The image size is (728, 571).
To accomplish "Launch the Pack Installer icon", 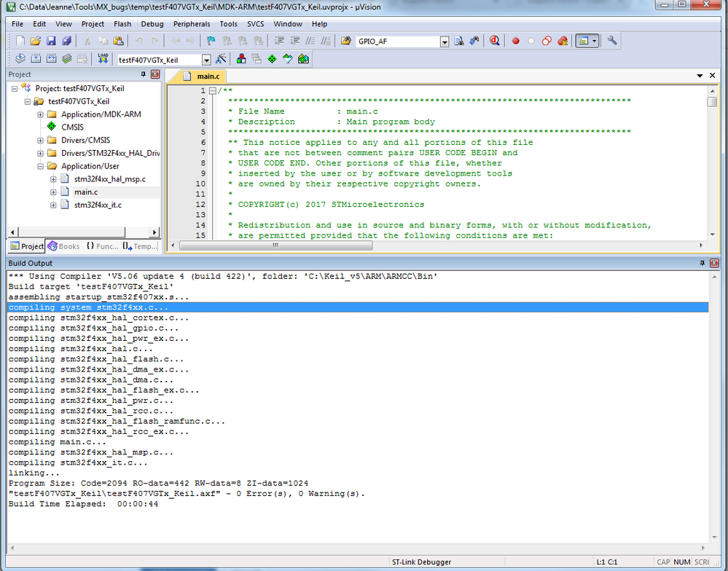I will (304, 59).
